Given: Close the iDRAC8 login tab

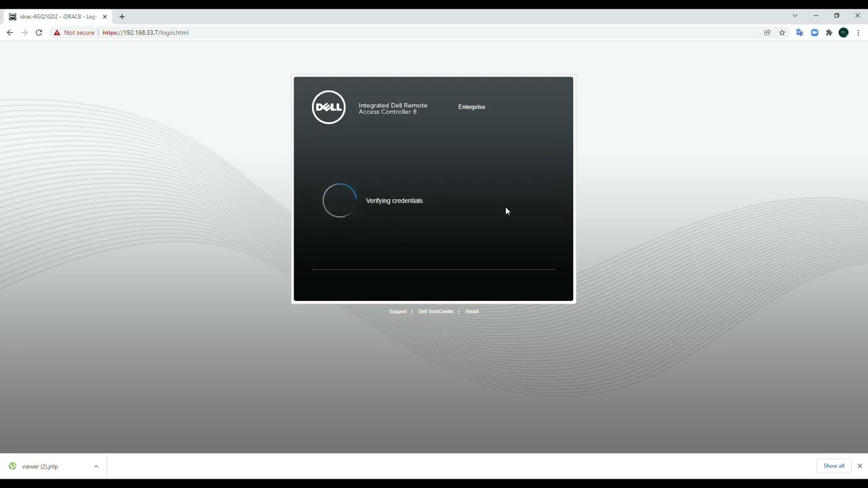Looking at the screenshot, I should click(x=104, y=16).
